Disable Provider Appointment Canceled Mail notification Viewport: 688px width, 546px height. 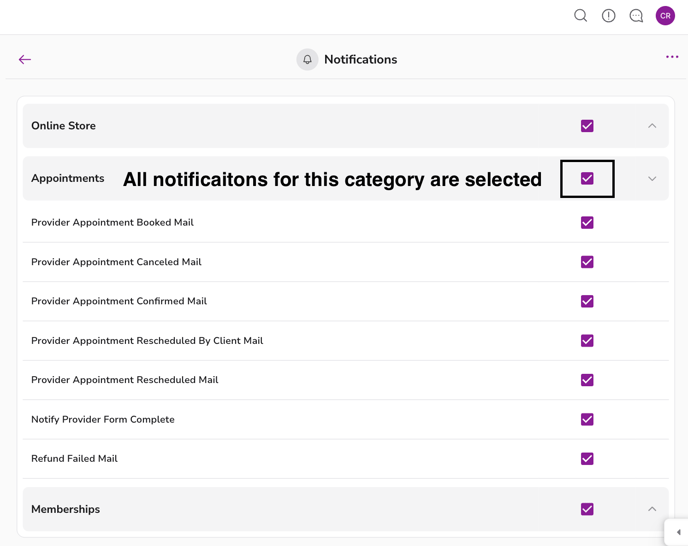[587, 262]
